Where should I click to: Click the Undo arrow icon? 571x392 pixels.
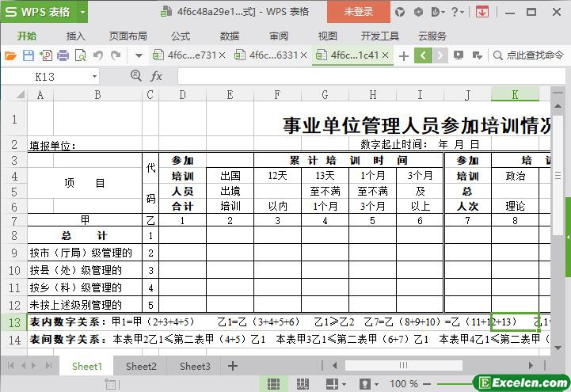[98, 55]
